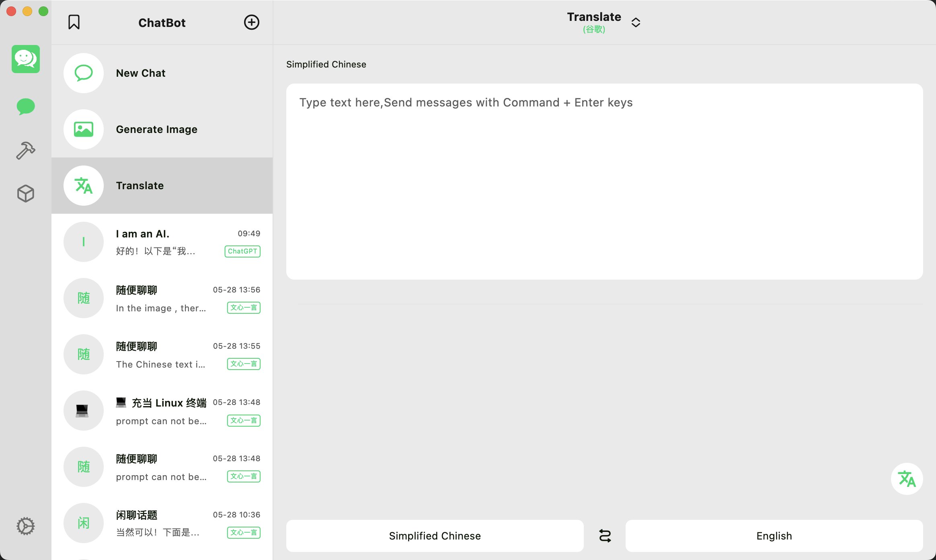This screenshot has height=560, width=936.
Task: Click the ChatGPT tag on the first conversation
Action: tap(242, 251)
